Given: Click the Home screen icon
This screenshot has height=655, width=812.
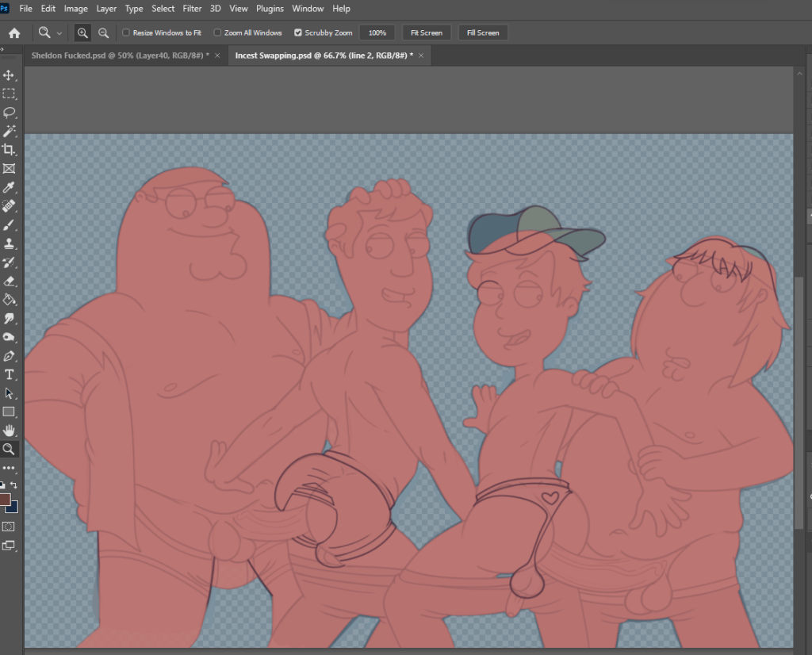Looking at the screenshot, I should click(13, 33).
